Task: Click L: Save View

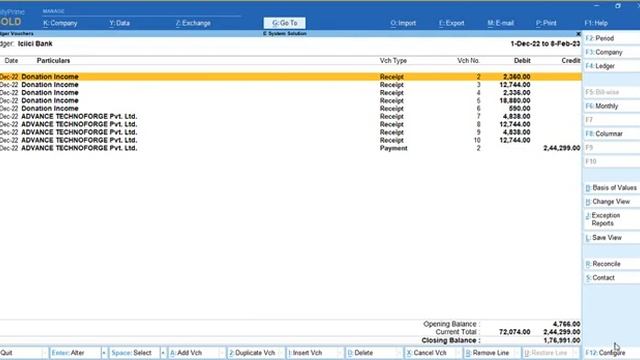Action: click(611, 238)
